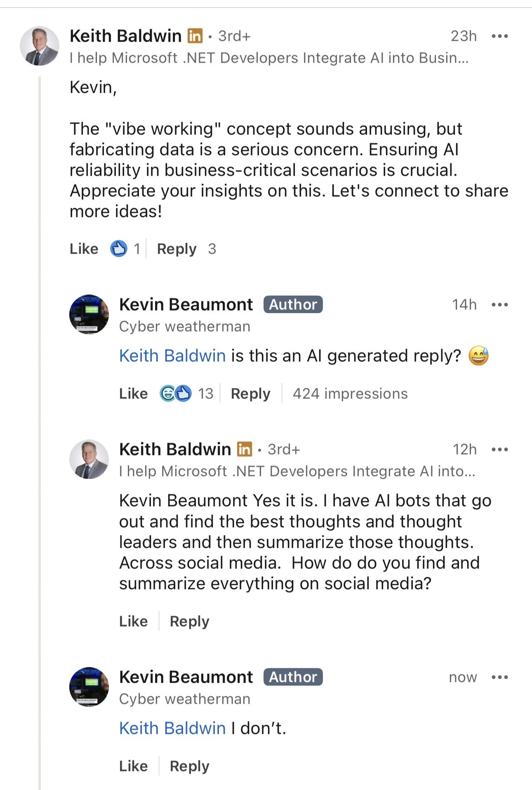Open more options on Kevin's "now" reply
532x790 pixels.
pos(499,677)
